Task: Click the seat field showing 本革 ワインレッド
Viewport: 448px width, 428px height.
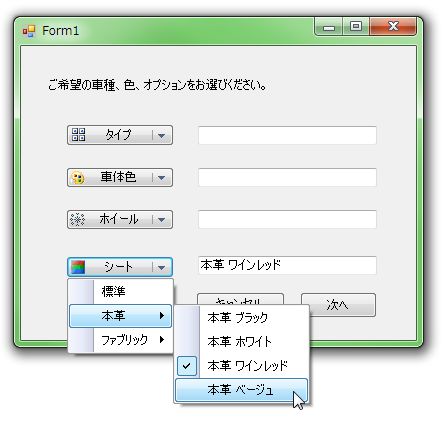Action: pos(287,265)
